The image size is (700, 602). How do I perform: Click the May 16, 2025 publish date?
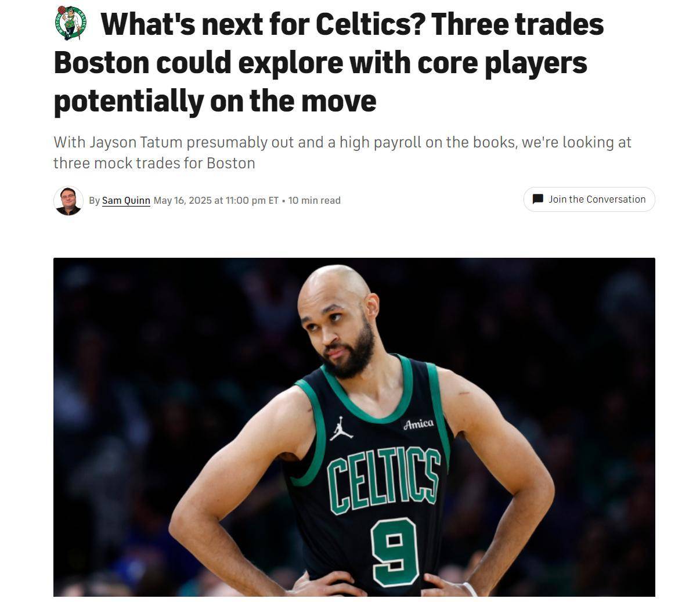click(x=182, y=200)
